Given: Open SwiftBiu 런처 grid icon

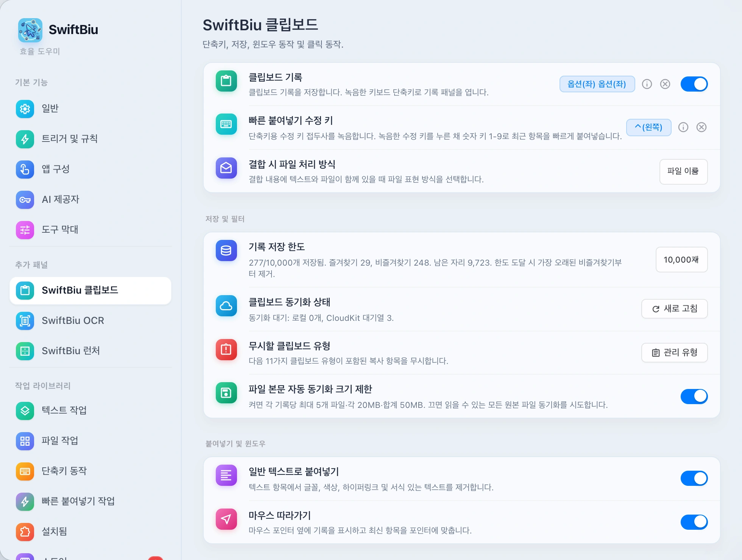Looking at the screenshot, I should click(25, 351).
